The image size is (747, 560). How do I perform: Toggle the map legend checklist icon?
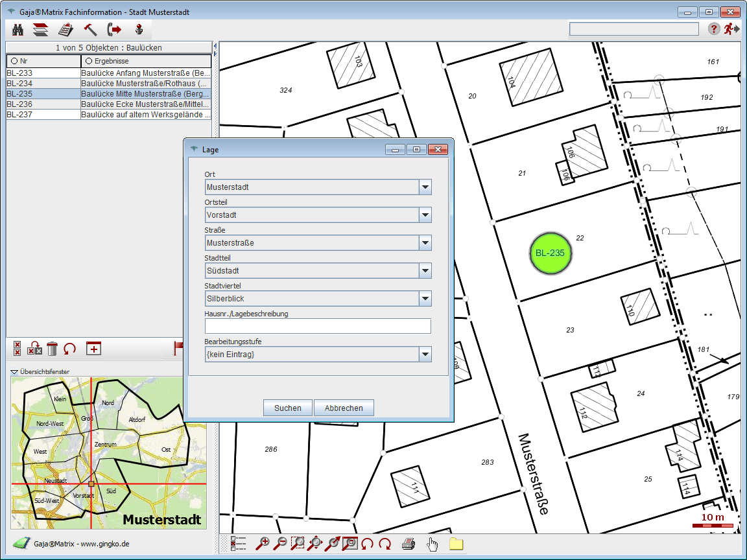click(238, 544)
